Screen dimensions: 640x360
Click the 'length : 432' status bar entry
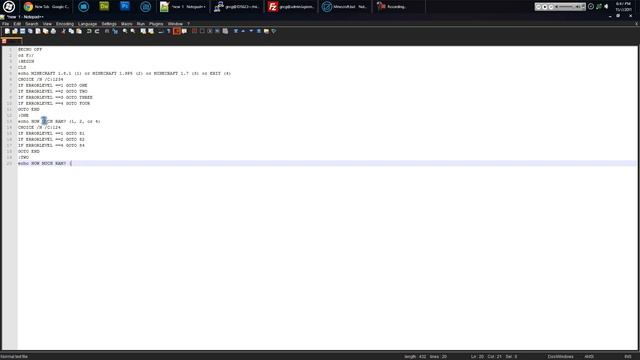coord(415,356)
